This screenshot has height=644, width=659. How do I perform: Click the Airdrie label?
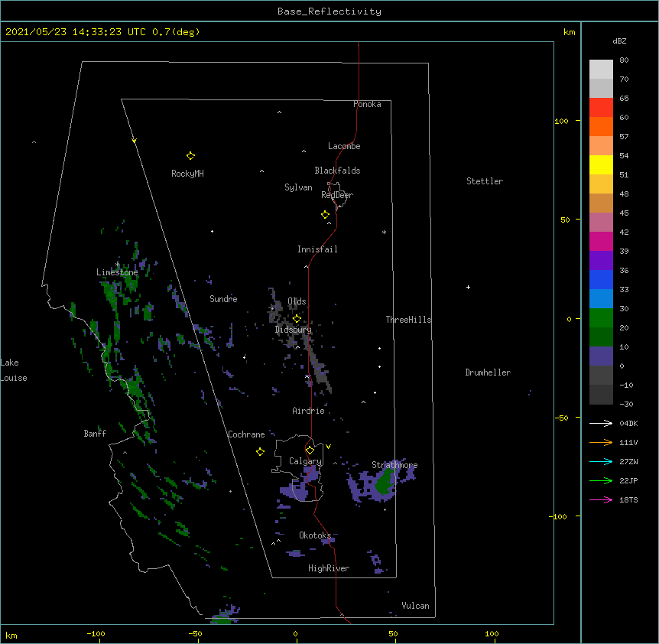[309, 411]
